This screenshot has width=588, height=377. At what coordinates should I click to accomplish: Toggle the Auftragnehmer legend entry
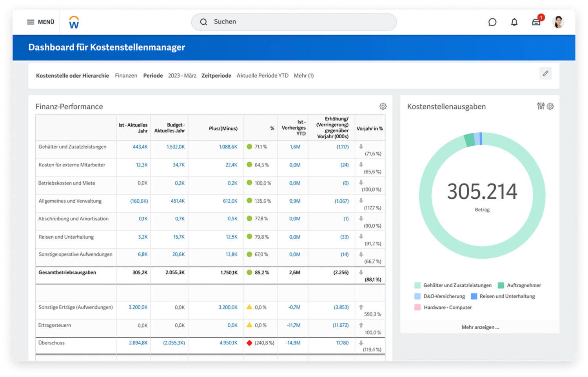pyautogui.click(x=519, y=285)
